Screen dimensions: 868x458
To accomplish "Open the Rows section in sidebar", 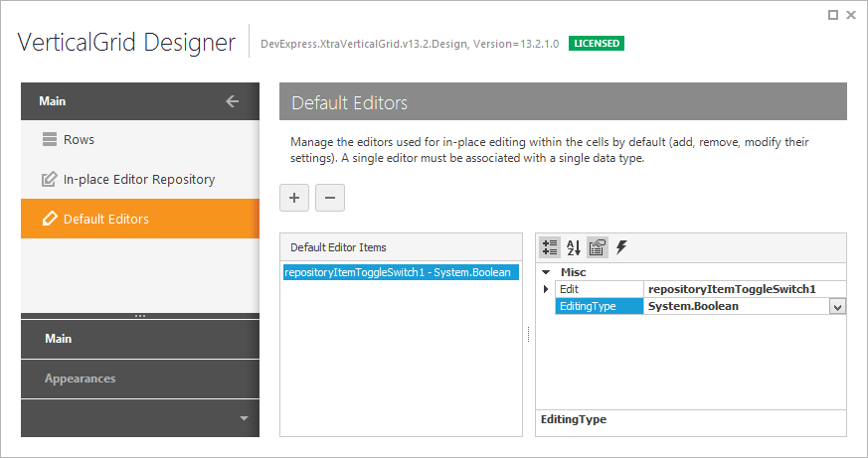I will (x=140, y=139).
